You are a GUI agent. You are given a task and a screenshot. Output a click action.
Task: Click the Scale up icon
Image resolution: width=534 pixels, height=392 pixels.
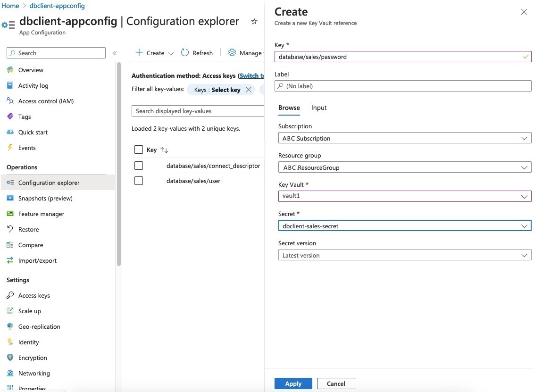coord(10,311)
